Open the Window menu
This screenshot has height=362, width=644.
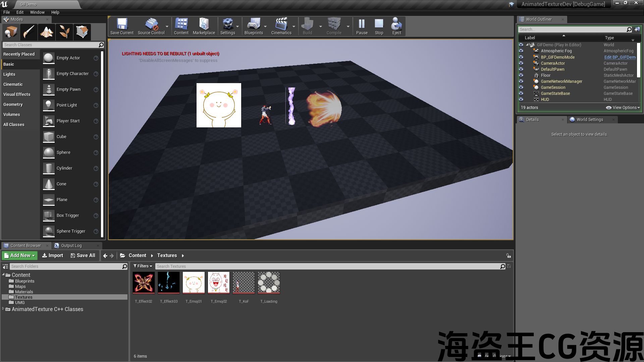pyautogui.click(x=37, y=12)
